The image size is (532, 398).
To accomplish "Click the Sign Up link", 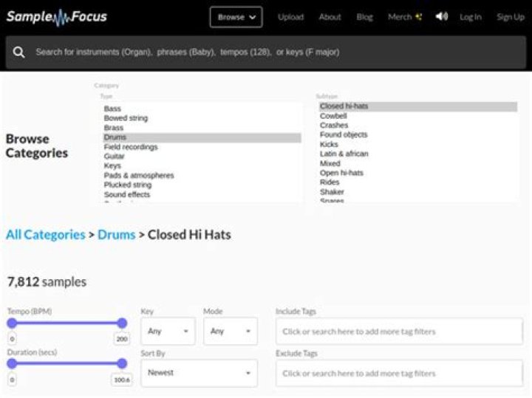I will [510, 17].
